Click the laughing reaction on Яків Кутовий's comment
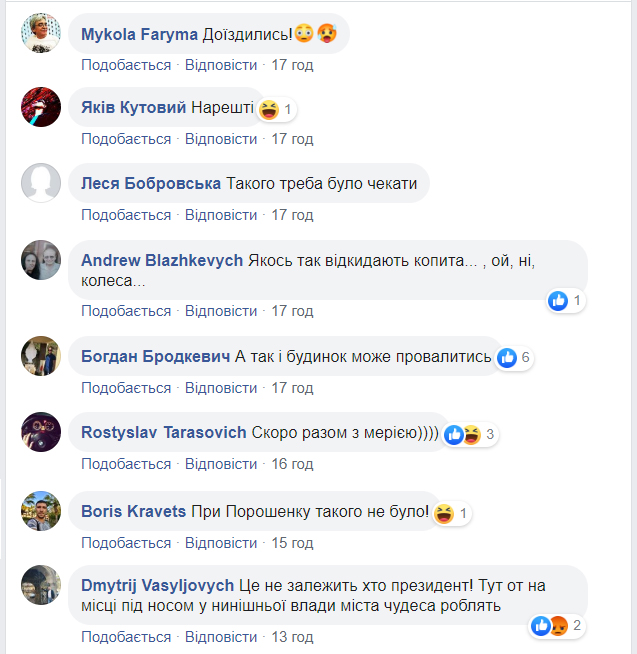Viewport: 637px width, 654px height. tap(276, 110)
